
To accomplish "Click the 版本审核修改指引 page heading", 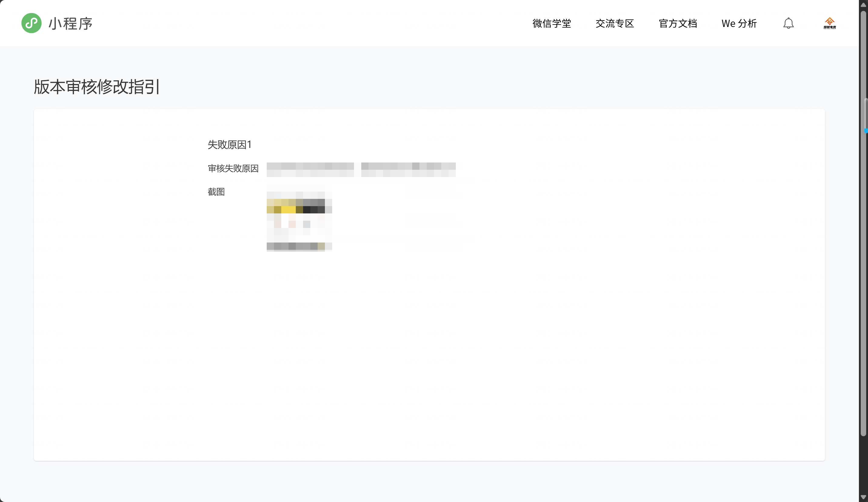I will [97, 86].
